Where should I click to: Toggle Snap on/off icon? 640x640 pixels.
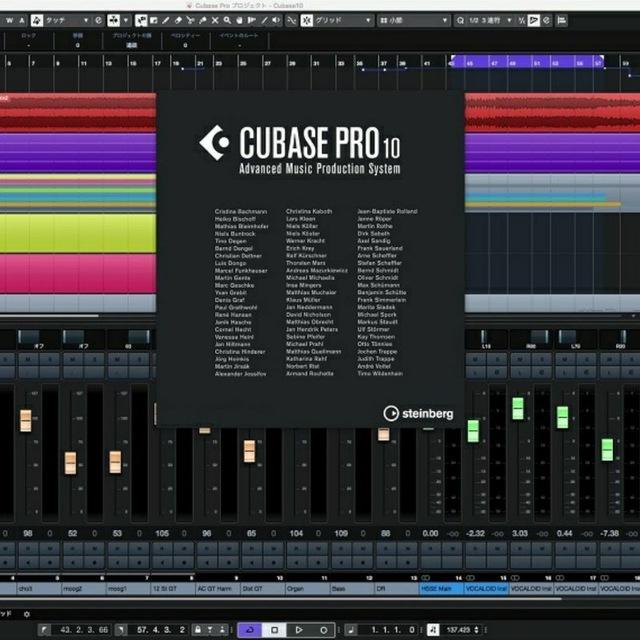click(x=307, y=20)
